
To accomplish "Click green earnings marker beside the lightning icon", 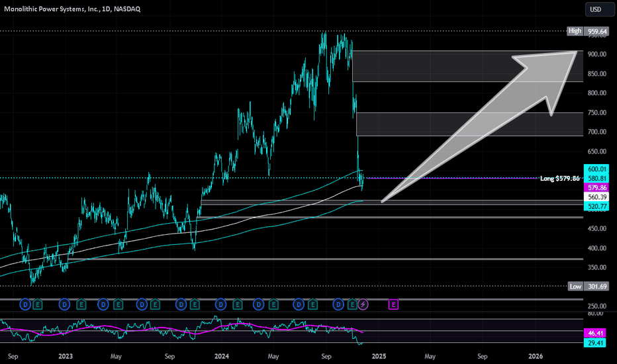I will (353, 304).
